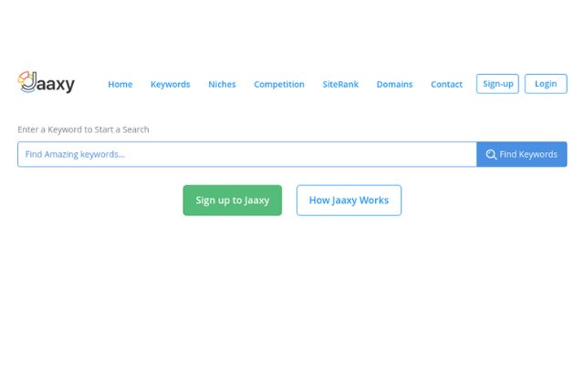
Task: Select Competition in the navigation
Action: [x=279, y=85]
